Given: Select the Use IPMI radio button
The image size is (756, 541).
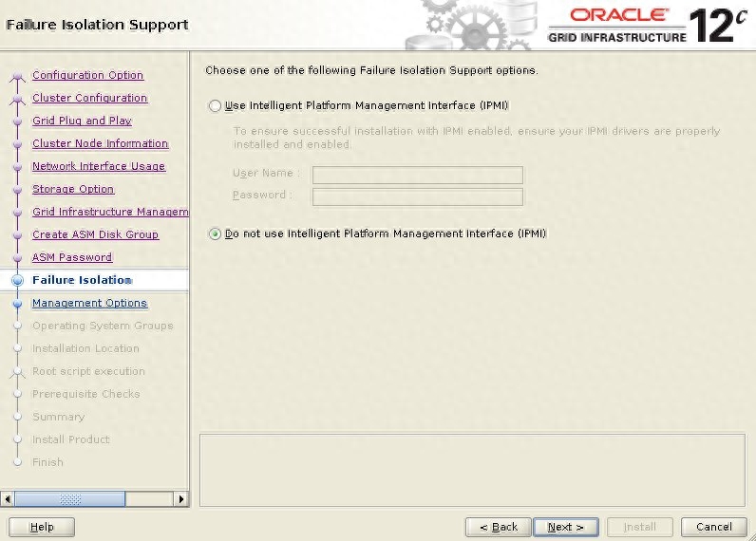Looking at the screenshot, I should click(215, 106).
